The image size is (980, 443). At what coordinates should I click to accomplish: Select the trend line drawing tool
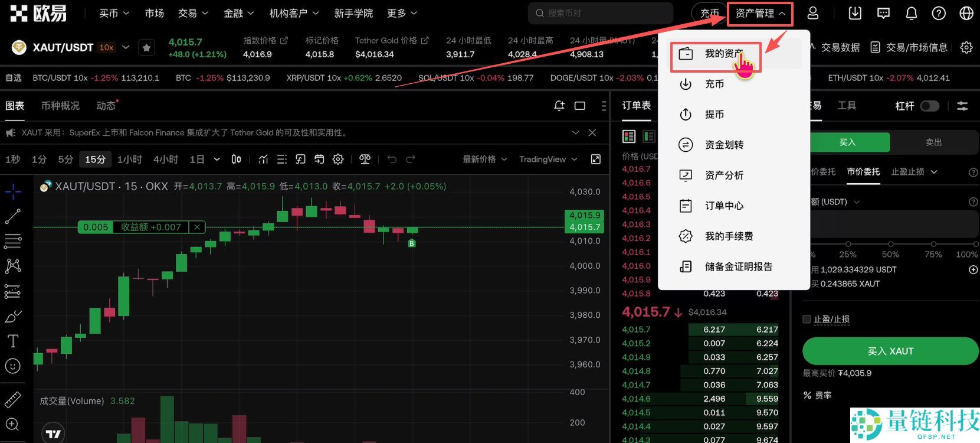tap(13, 217)
